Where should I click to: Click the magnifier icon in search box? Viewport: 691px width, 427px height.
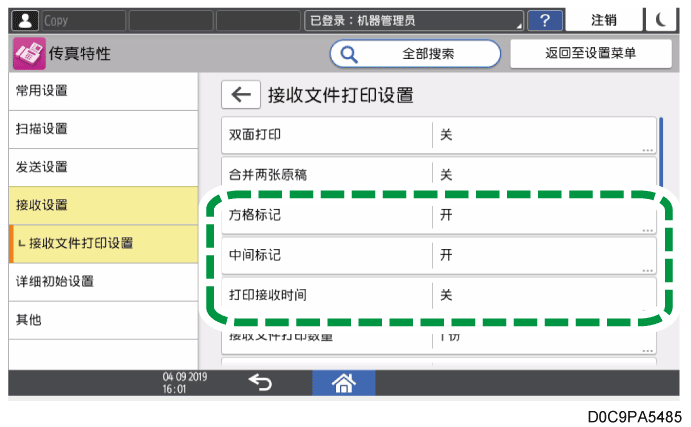tap(349, 55)
